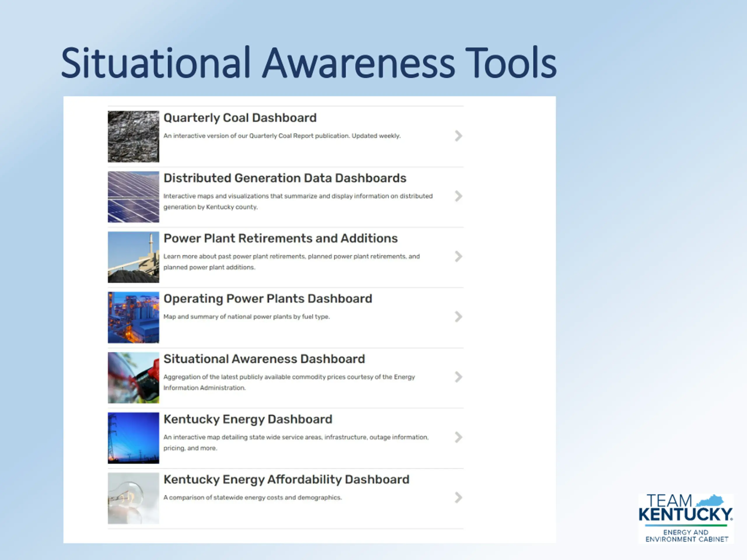The height and width of the screenshot is (560, 747).
Task: Click the gas pump nozzle thumbnail
Action: click(133, 378)
